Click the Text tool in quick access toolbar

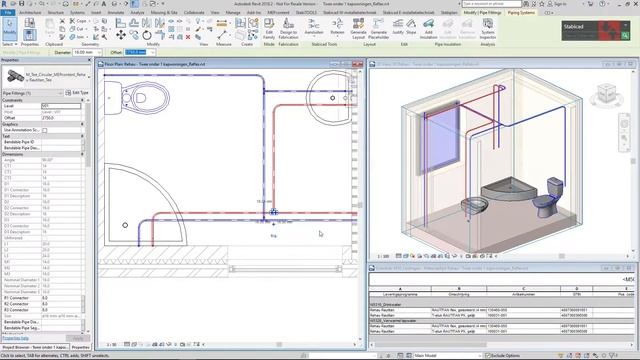tap(104, 4)
